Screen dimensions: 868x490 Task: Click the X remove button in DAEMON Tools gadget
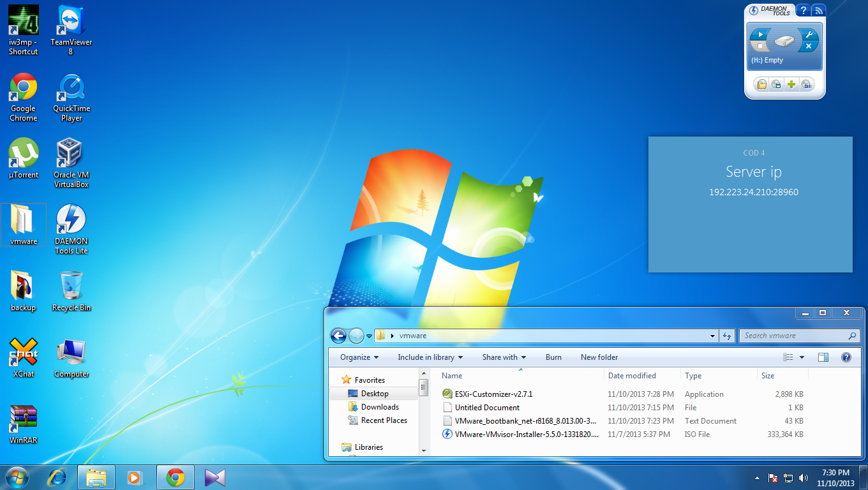point(809,47)
